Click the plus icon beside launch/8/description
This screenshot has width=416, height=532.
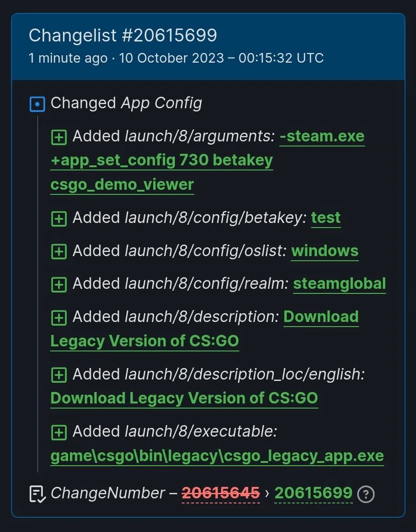tap(58, 318)
